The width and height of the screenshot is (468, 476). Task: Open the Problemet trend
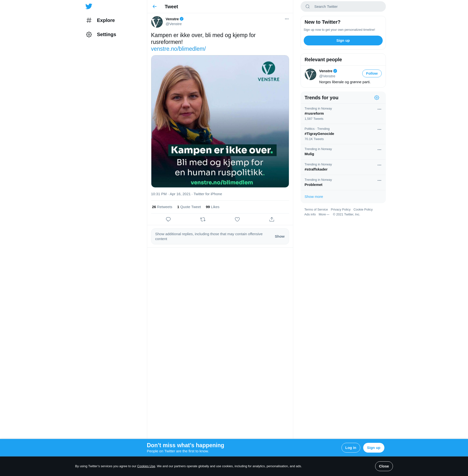click(343, 182)
